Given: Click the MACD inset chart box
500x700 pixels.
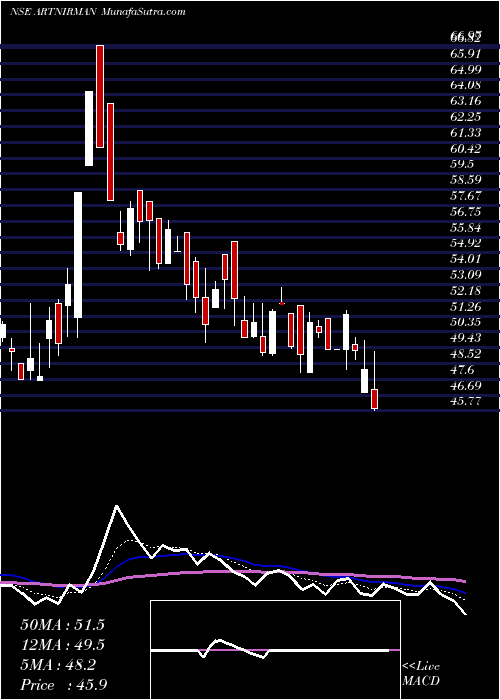Looking at the screenshot, I should [275, 650].
